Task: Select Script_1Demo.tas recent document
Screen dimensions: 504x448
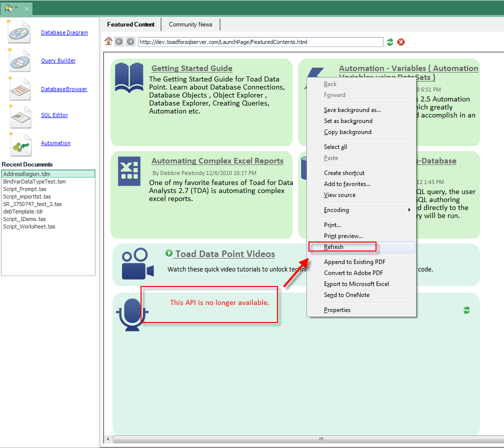Action: 48,219
